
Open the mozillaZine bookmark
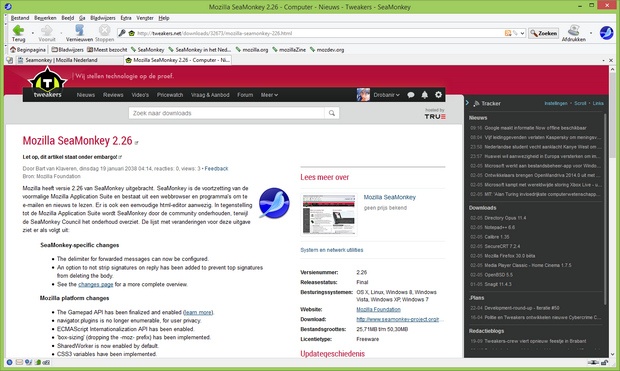pos(289,49)
